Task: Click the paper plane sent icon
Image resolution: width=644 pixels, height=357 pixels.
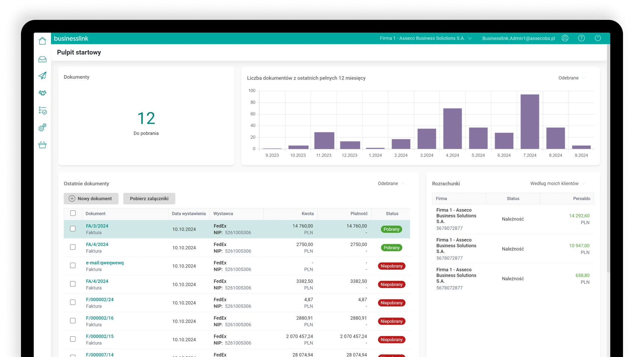Action: coord(42,76)
